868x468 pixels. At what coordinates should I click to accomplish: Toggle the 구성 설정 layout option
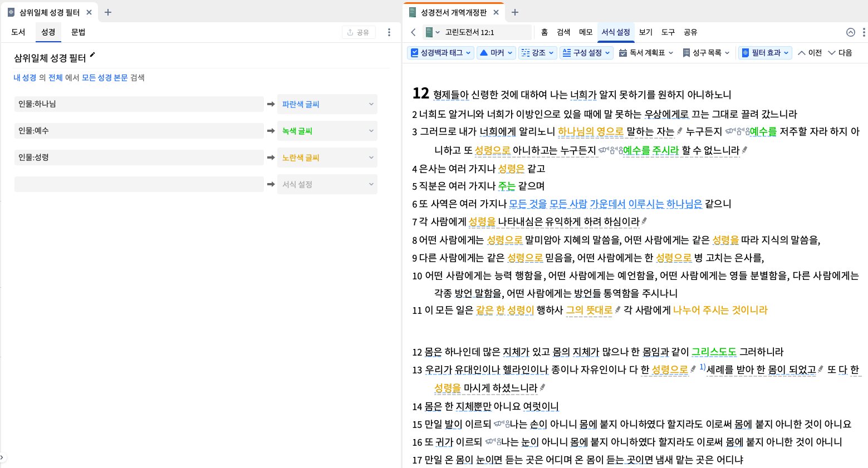coord(586,53)
